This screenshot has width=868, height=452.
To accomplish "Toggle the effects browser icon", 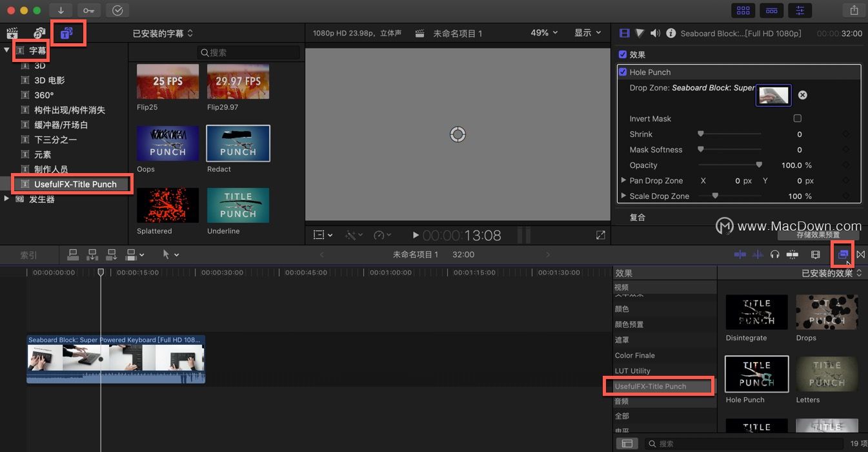I will (843, 255).
